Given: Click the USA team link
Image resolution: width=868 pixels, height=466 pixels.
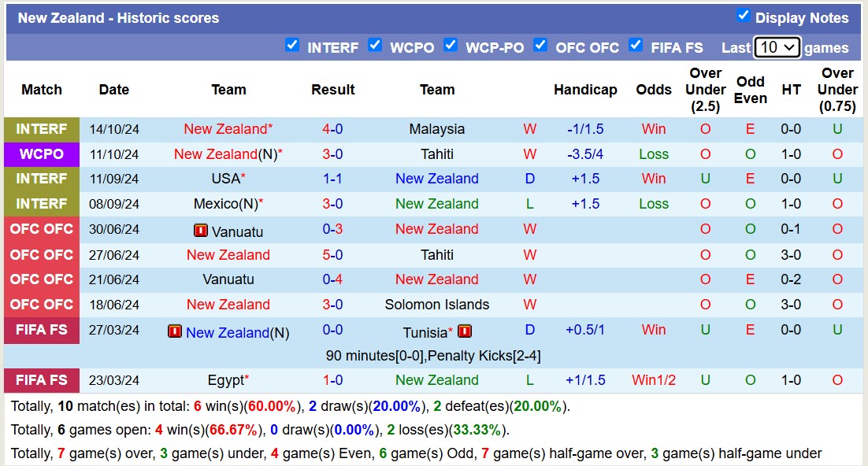Looking at the screenshot, I should pyautogui.click(x=225, y=179).
